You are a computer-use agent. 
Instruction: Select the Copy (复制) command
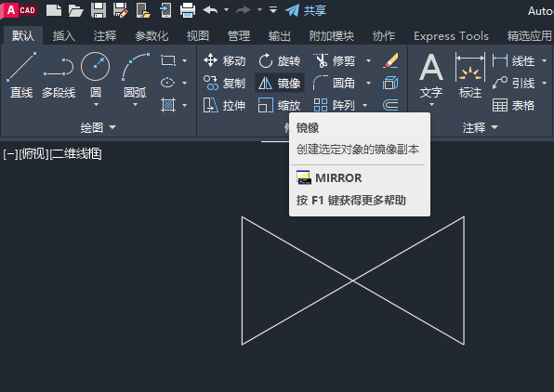pos(224,84)
